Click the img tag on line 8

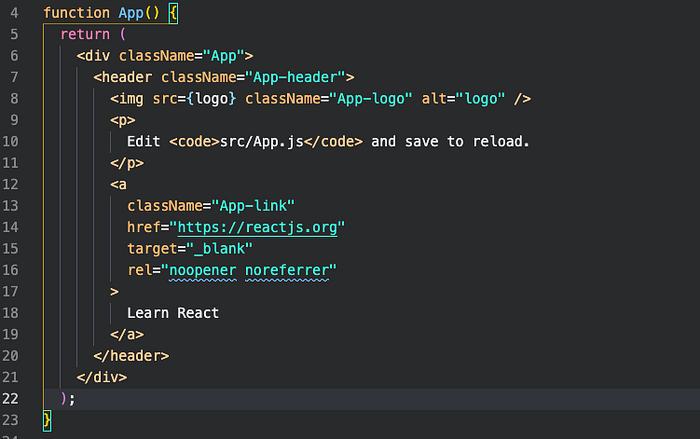pyautogui.click(x=127, y=99)
